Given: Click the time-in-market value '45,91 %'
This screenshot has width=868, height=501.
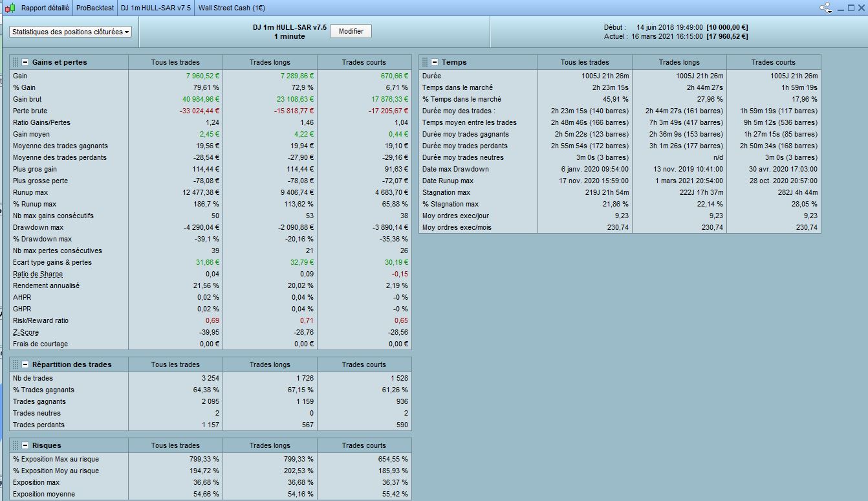Looking at the screenshot, I should pyautogui.click(x=615, y=99).
